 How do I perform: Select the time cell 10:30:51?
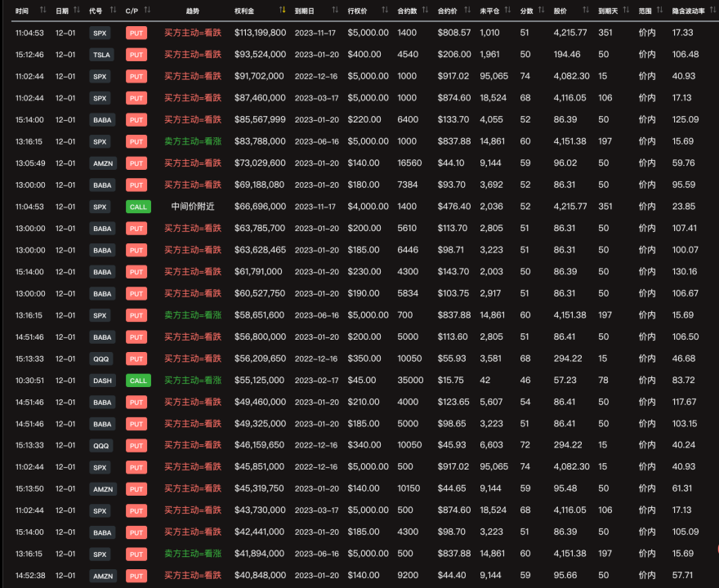pos(29,381)
